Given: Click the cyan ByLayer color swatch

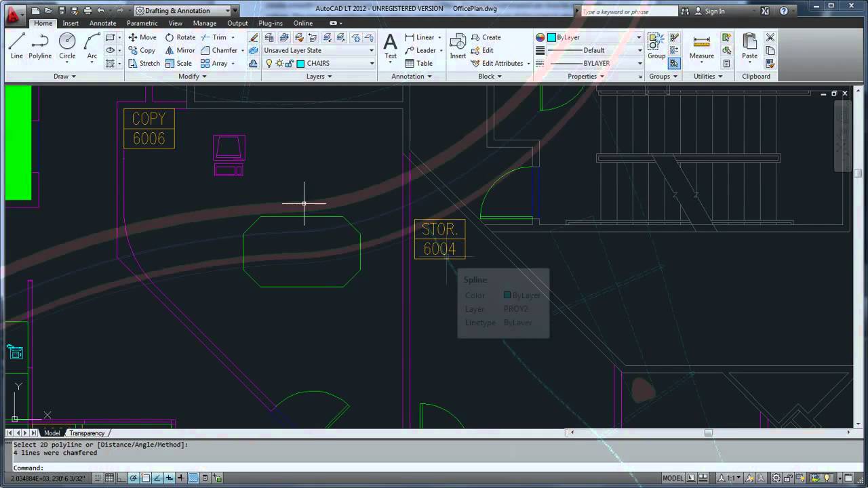Looking at the screenshot, I should pos(551,37).
